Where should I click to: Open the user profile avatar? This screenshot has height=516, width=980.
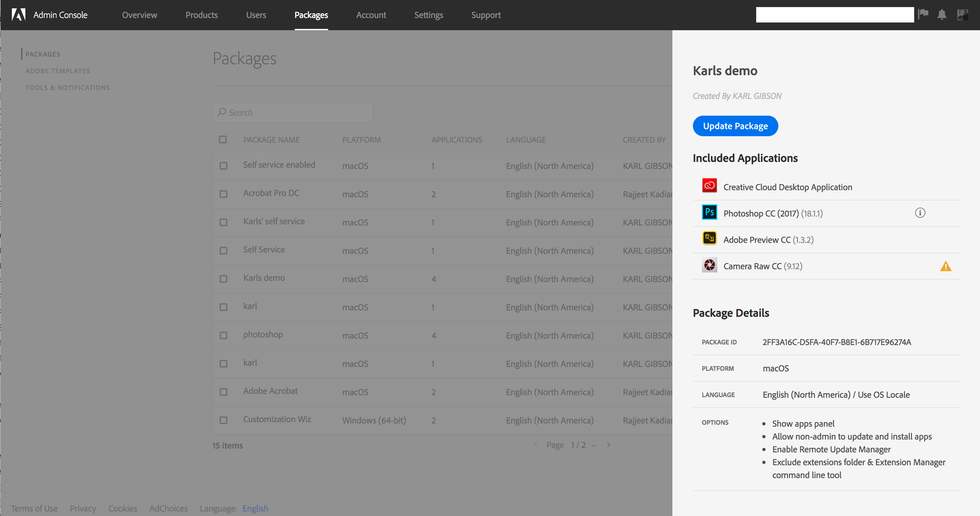coord(963,14)
